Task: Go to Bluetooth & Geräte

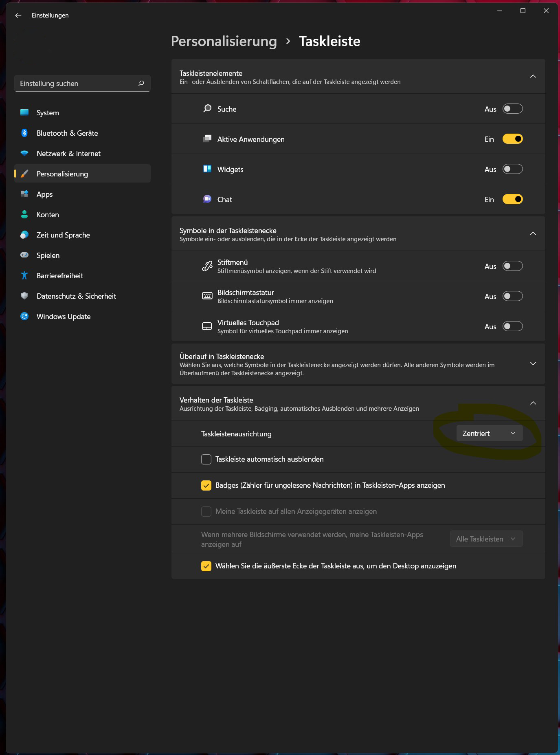Action: click(82, 133)
